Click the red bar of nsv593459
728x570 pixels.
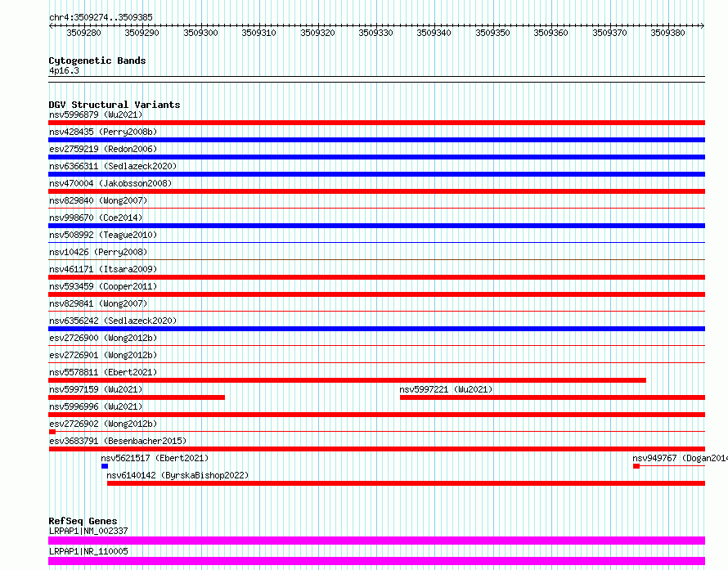coord(376,294)
